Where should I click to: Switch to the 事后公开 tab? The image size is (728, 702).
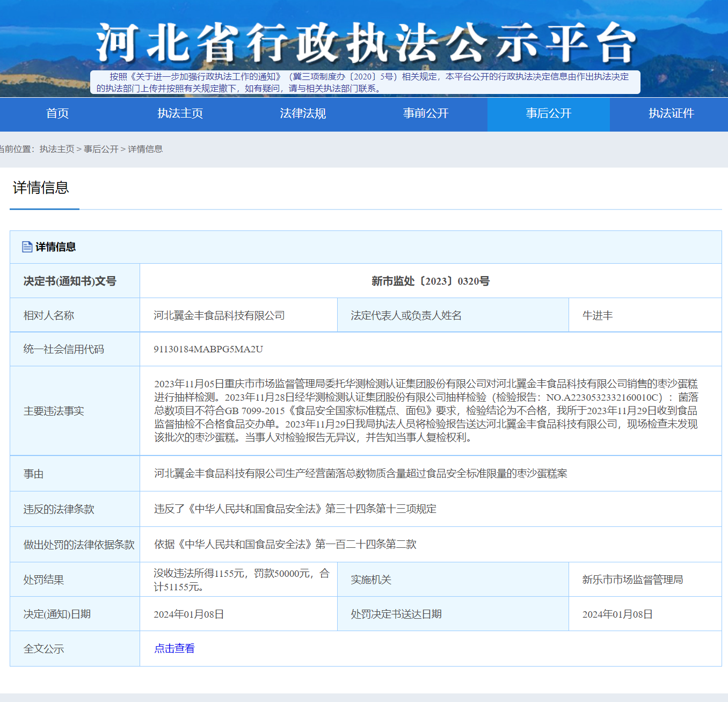(x=548, y=114)
